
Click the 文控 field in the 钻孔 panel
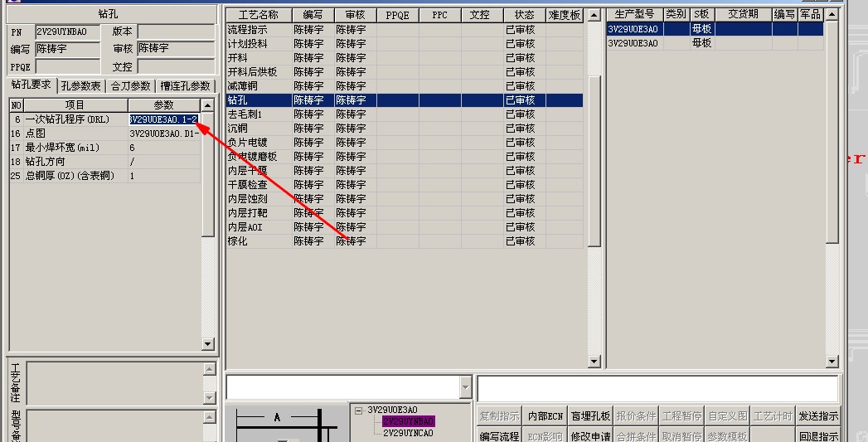(176, 66)
